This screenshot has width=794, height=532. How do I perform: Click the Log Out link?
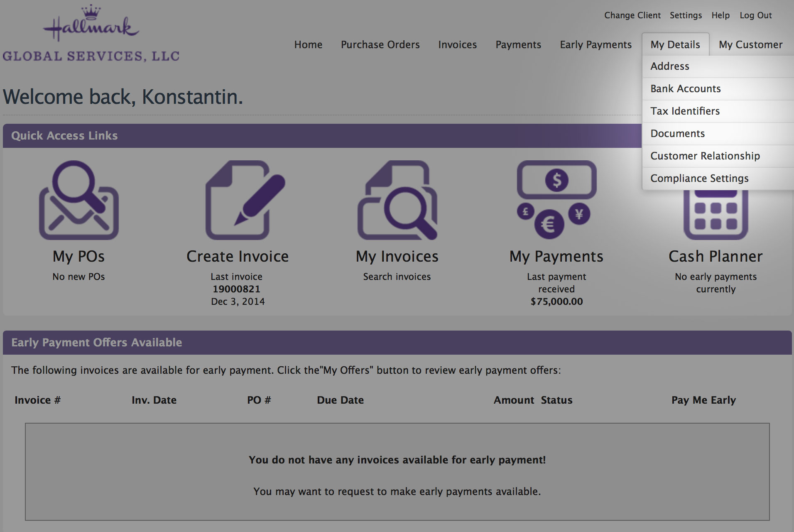[x=755, y=15]
